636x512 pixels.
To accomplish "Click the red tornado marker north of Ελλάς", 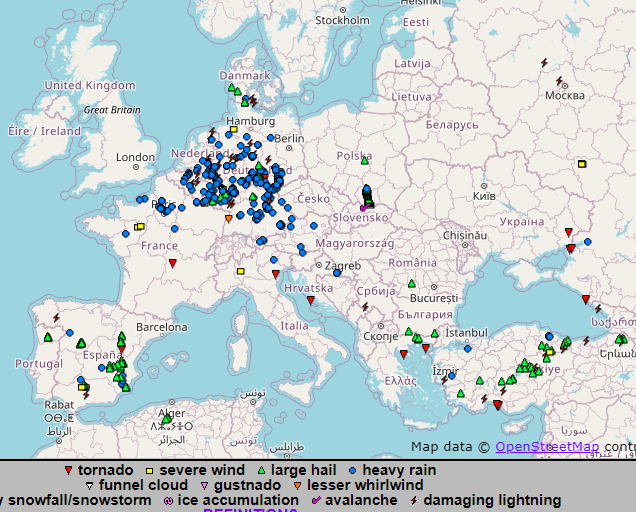I will [x=404, y=354].
